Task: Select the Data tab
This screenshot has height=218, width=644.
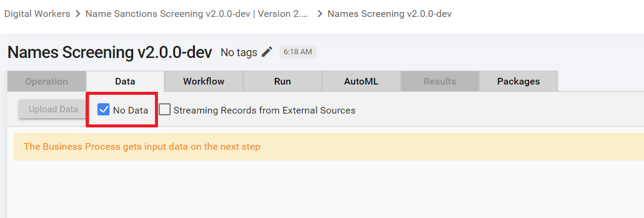Action: pyautogui.click(x=125, y=81)
